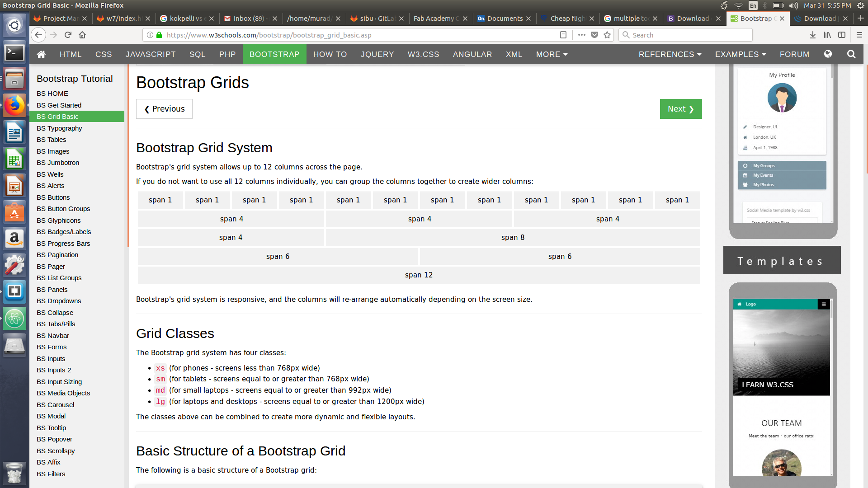Open Ubuntu Software center in dock
The width and height of the screenshot is (868, 488).
[14, 212]
